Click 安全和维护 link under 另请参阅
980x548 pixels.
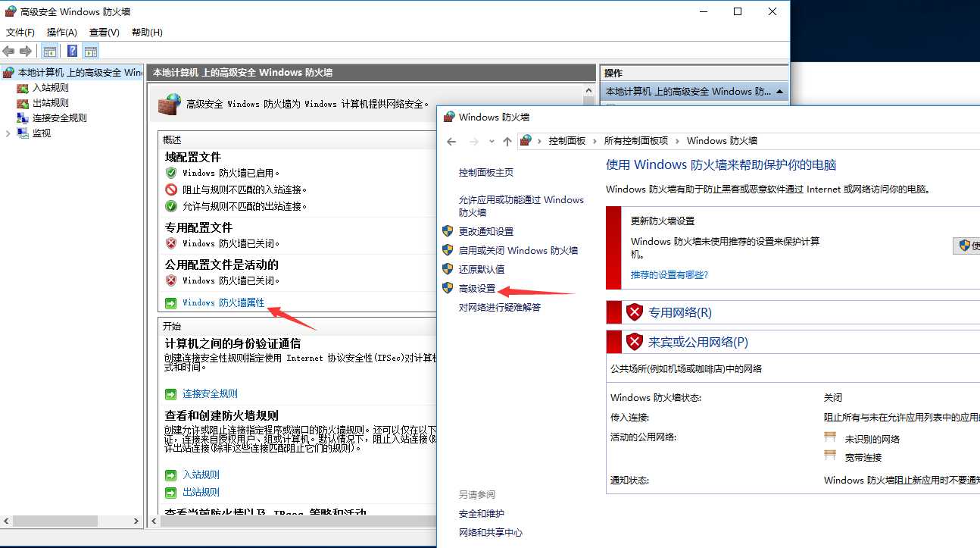pyautogui.click(x=482, y=513)
